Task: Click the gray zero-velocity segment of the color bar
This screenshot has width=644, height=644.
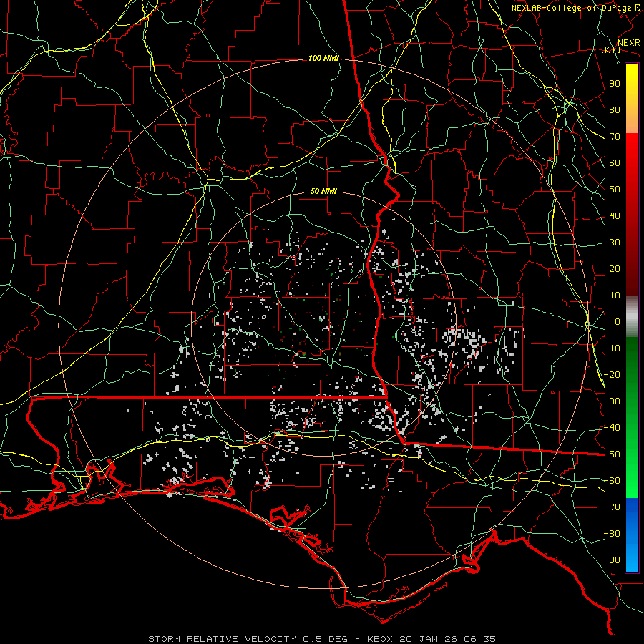Action: (632, 317)
